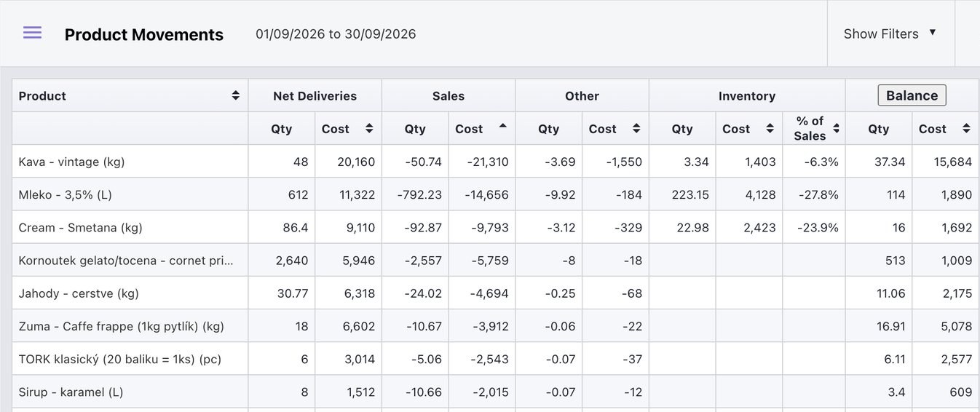Click Kava inventory percentage -6.3%
Viewport: 980px width, 412px height.
click(821, 162)
